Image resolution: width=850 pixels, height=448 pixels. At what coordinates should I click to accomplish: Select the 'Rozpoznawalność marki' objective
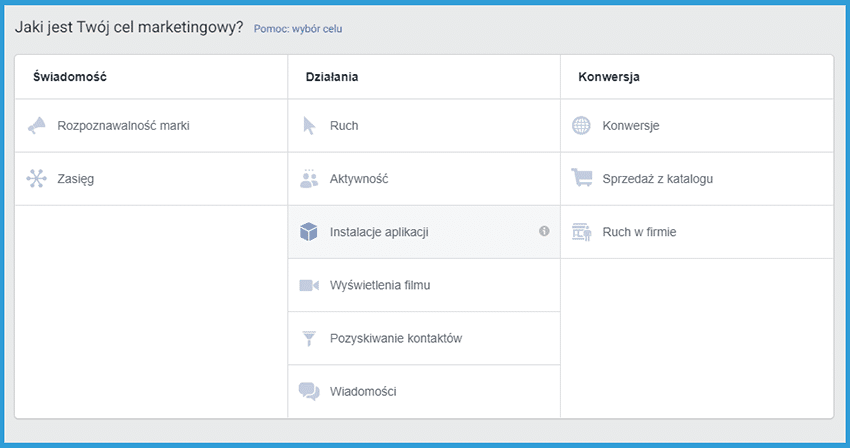[x=151, y=125]
